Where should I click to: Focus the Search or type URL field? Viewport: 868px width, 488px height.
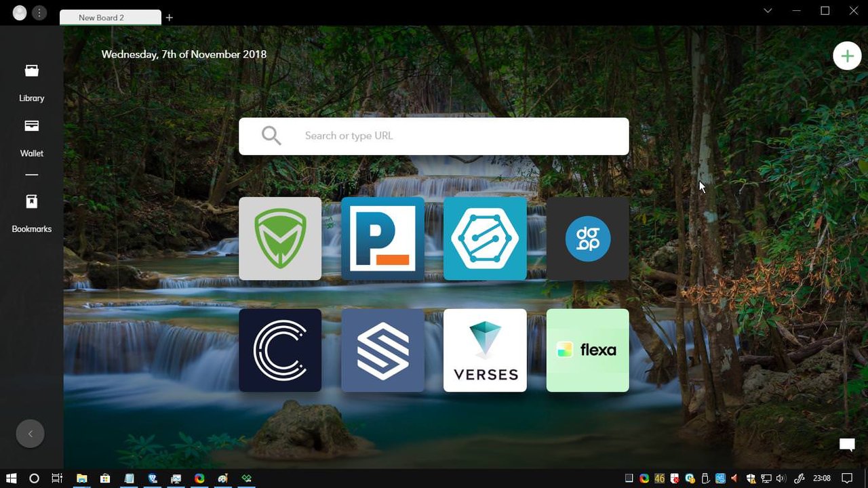433,136
